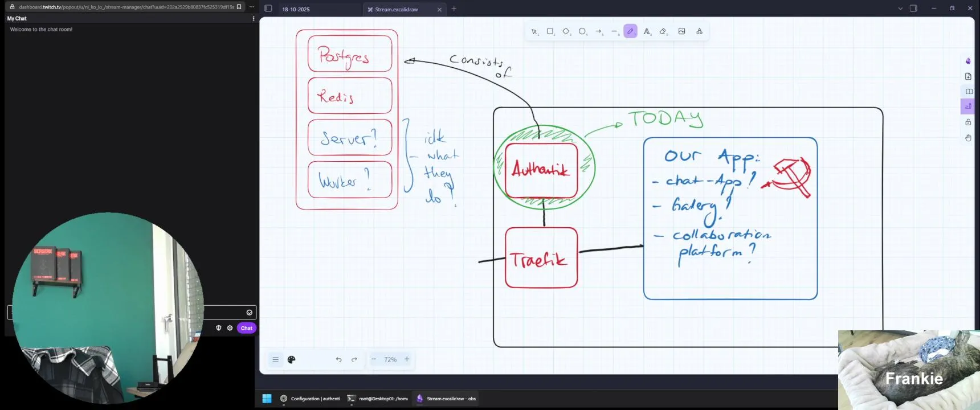Open the Excalidraw hamburger menu

[275, 359]
